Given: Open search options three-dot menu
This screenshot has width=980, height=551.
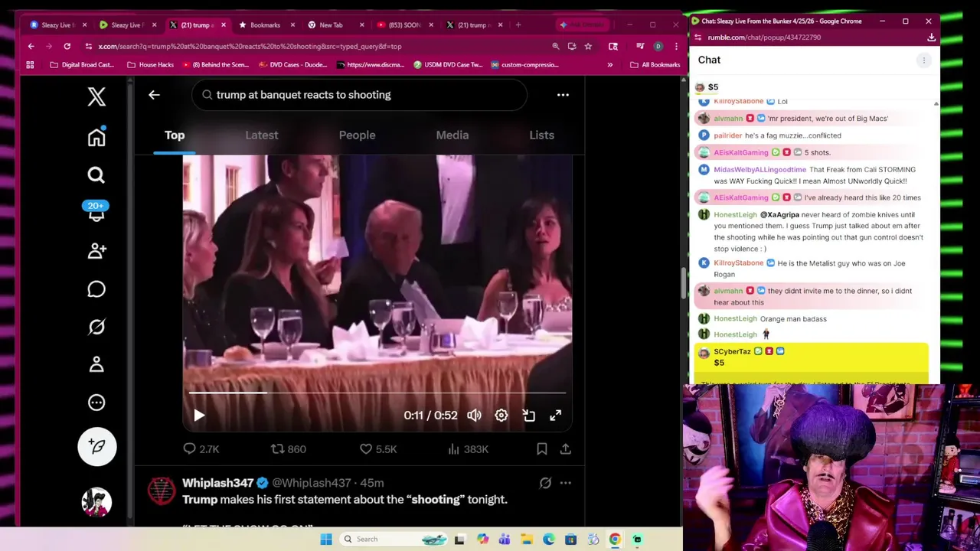Looking at the screenshot, I should point(563,95).
